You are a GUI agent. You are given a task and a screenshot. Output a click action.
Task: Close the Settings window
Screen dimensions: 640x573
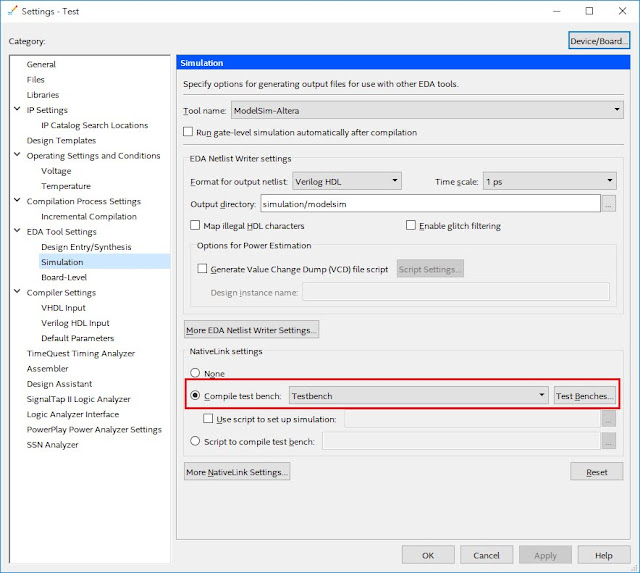click(622, 11)
